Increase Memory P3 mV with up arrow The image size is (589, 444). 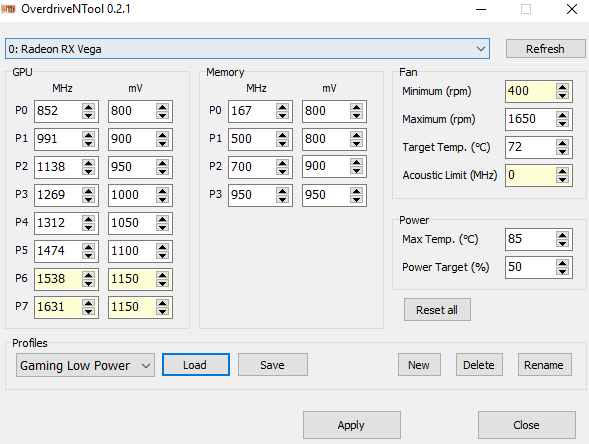pos(356,190)
